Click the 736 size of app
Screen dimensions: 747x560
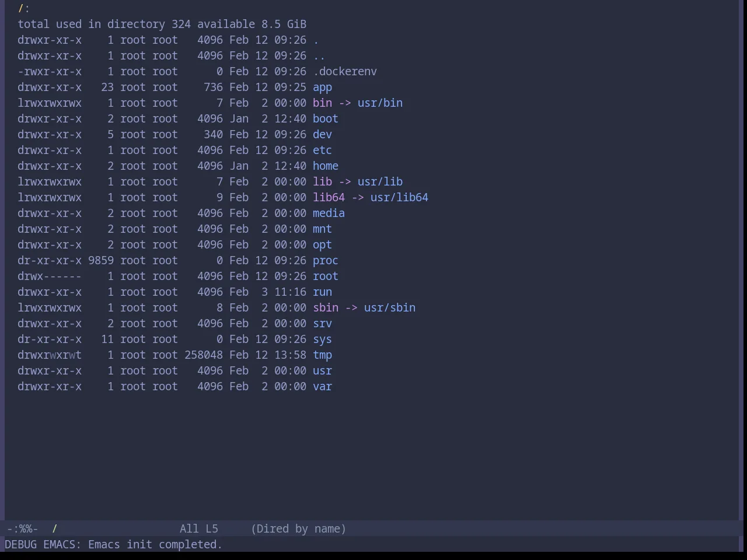click(x=213, y=87)
